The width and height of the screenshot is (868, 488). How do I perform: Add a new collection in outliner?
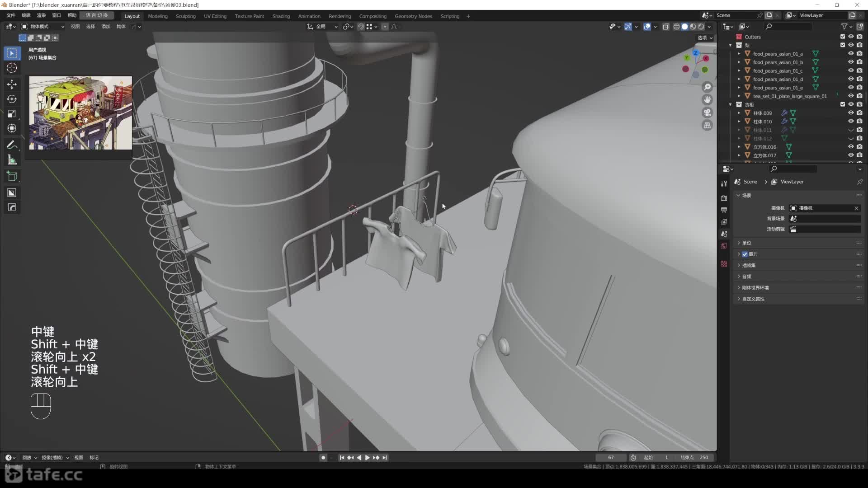(x=860, y=27)
